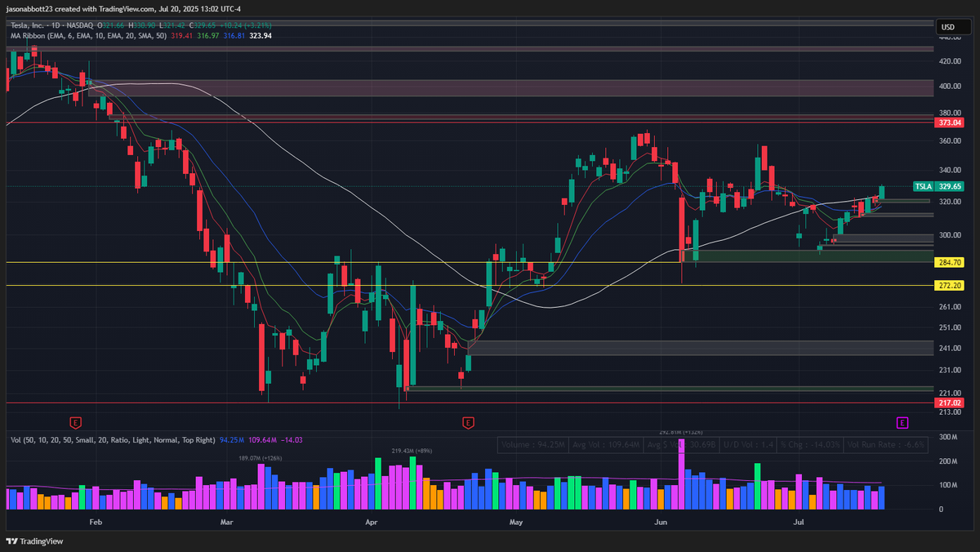Screen dimensions: 980x552
Task: Click 360.00 on the price axis
Action: 951,141
